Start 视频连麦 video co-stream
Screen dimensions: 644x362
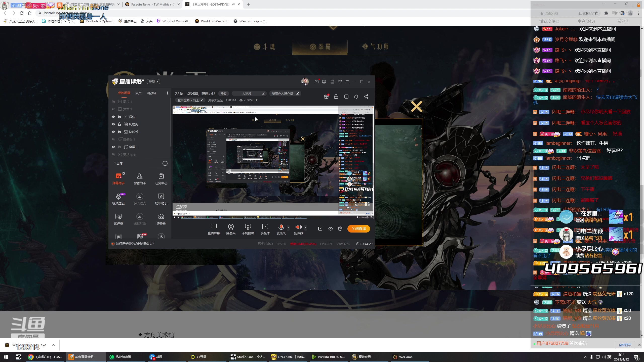click(118, 199)
